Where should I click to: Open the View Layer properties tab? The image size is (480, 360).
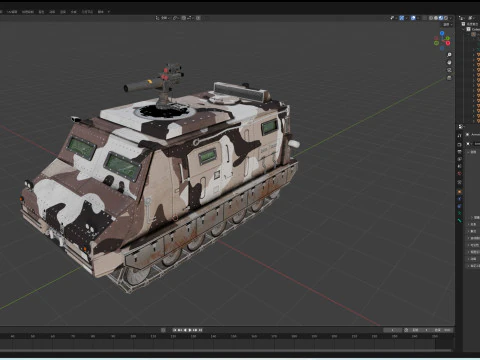pyautogui.click(x=459, y=159)
